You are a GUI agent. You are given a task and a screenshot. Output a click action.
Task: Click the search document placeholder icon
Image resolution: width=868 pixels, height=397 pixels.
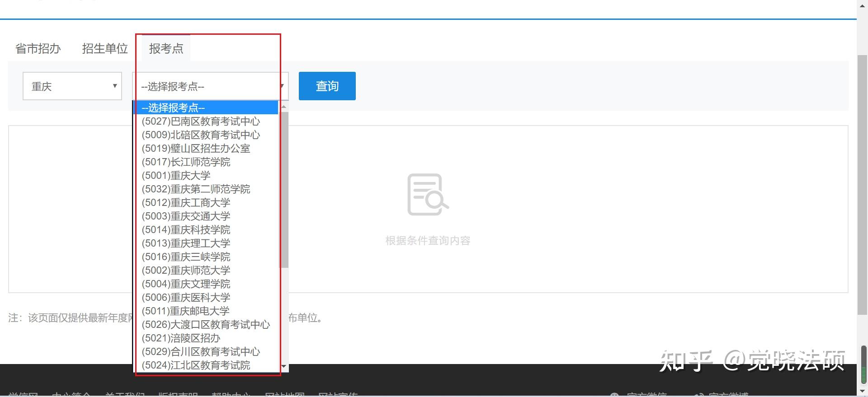[x=428, y=194]
